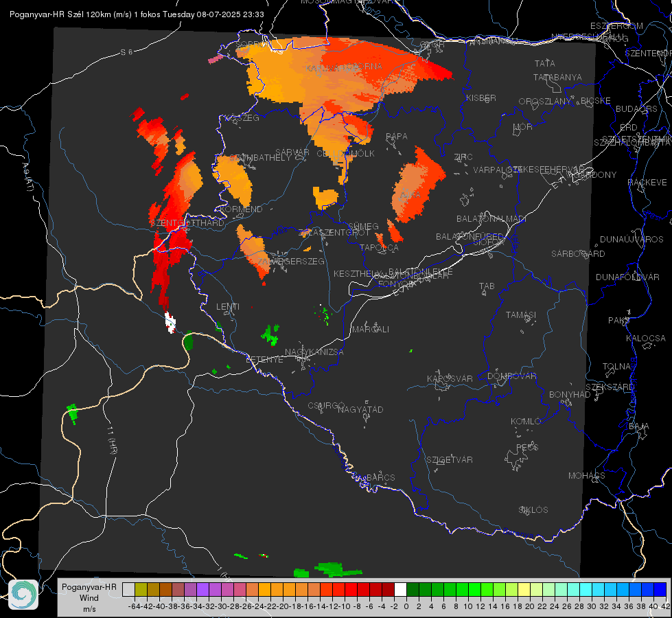The width and height of the screenshot is (672, 618).
Task: Click the KALOCSA city label
Action: 646,339
